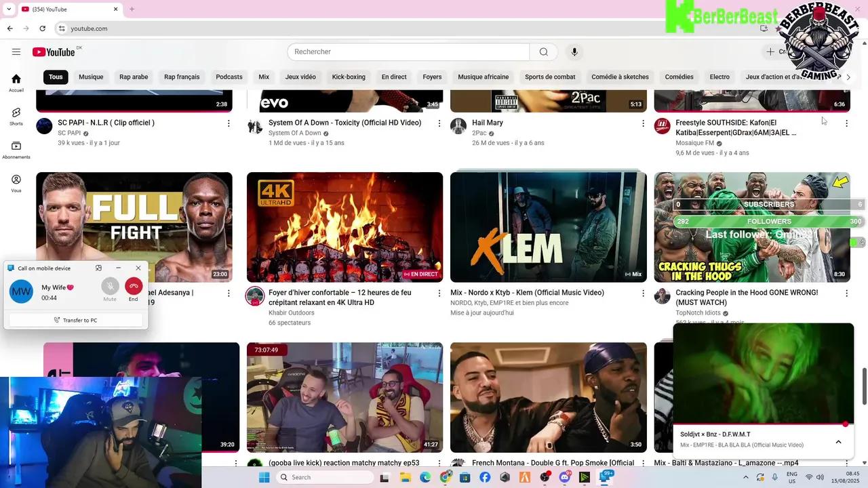Open the YouTube hamburger guide menu
This screenshot has height=488, width=868.
[x=16, y=52]
